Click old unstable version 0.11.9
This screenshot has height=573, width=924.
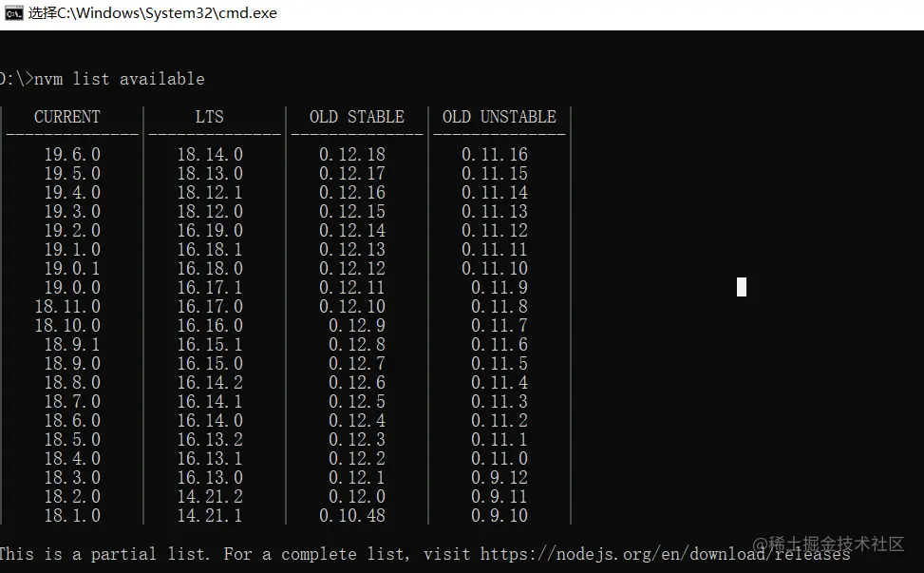click(500, 287)
